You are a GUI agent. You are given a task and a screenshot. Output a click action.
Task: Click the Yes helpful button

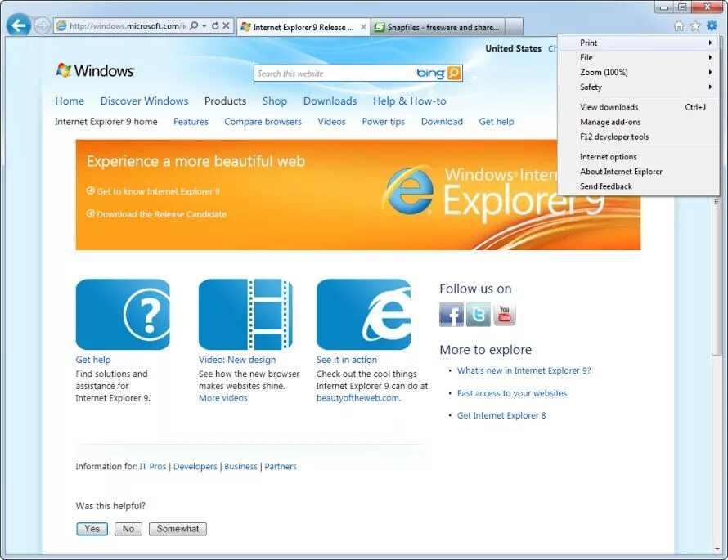92,529
